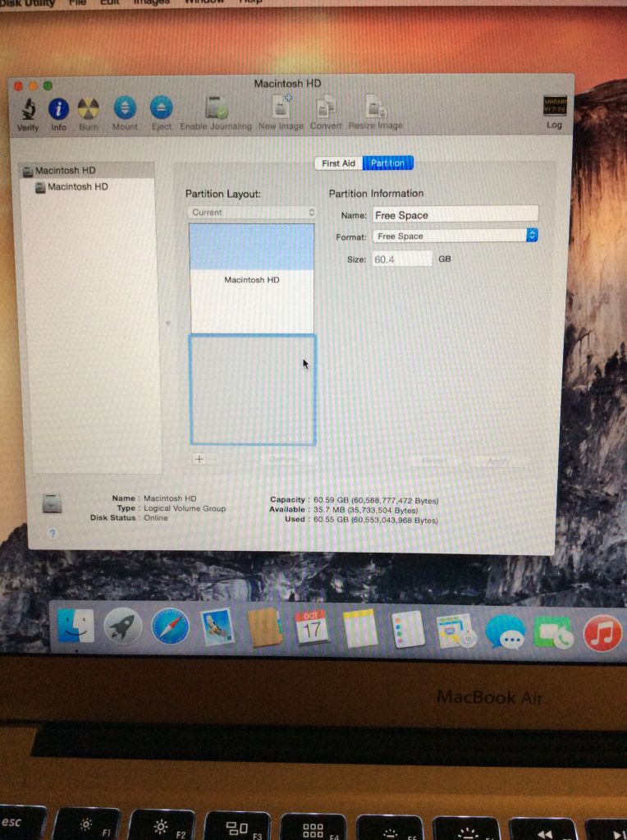The height and width of the screenshot is (840, 627).
Task: Open FaceTime icon in Dock
Action: [x=553, y=633]
